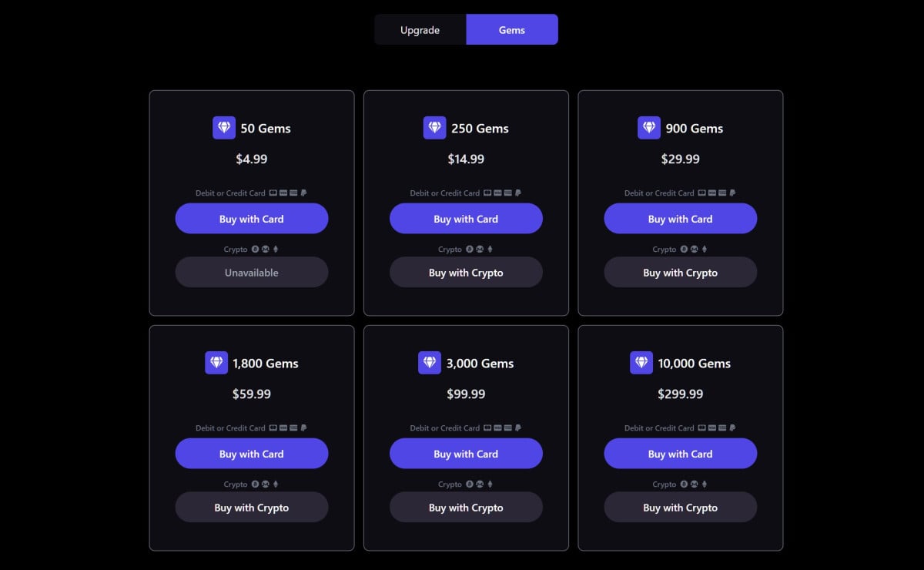
Task: Click the PayPal icon in 50 Gems card
Action: (303, 193)
